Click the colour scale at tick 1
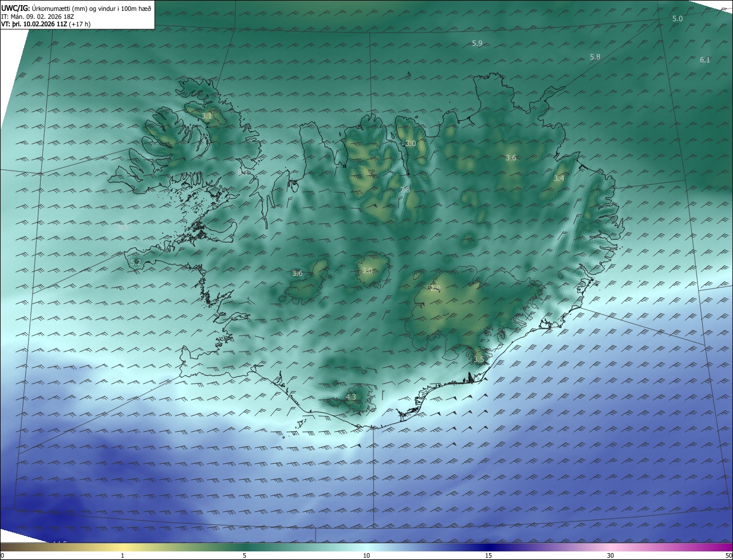Viewport: 733px width, 560px height. 123,555
